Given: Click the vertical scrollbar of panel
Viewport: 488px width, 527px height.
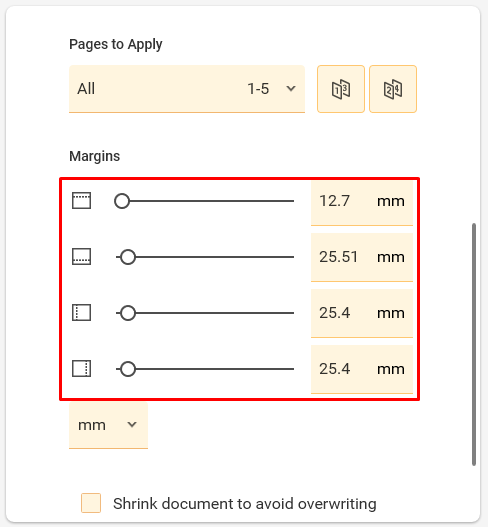Looking at the screenshot, I should pos(474,344).
